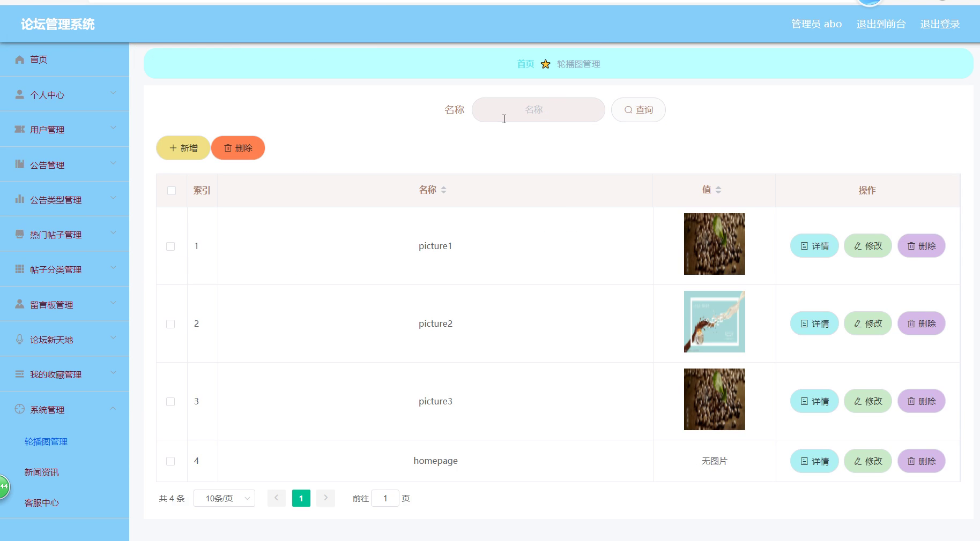
Task: Click the person icon for 个人中心
Action: click(x=20, y=94)
